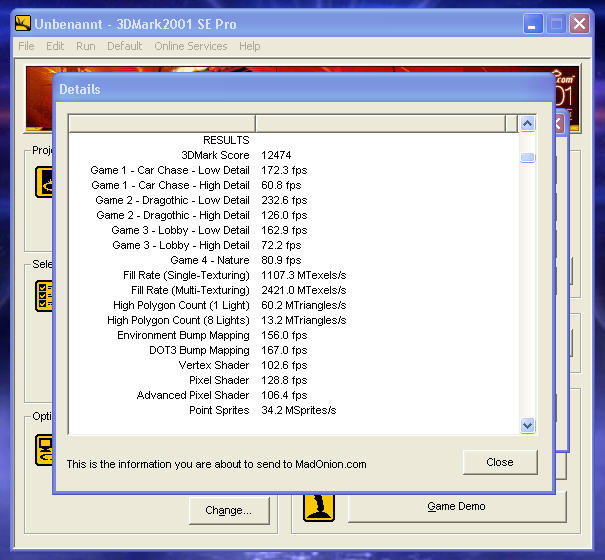The width and height of the screenshot is (605, 560).
Task: Close the 3DMark2001 SE Pro window
Action: (579, 24)
